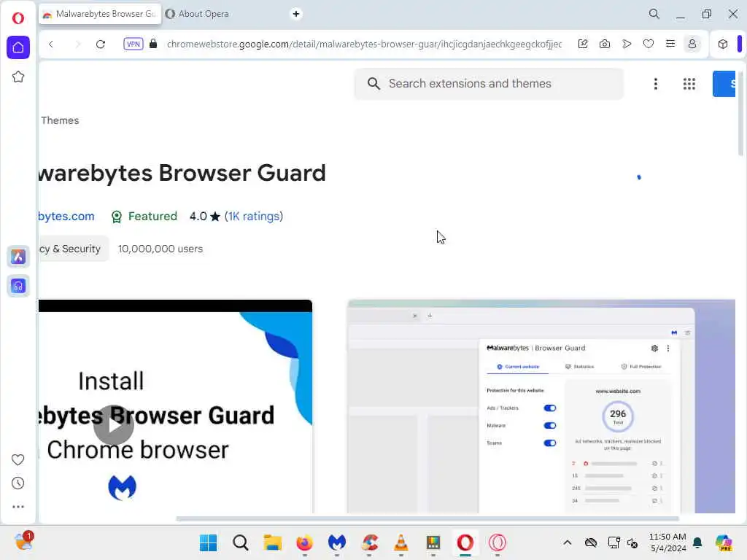Viewport: 747px width, 560px height.
Task: Reload the current page
Action: 100,44
